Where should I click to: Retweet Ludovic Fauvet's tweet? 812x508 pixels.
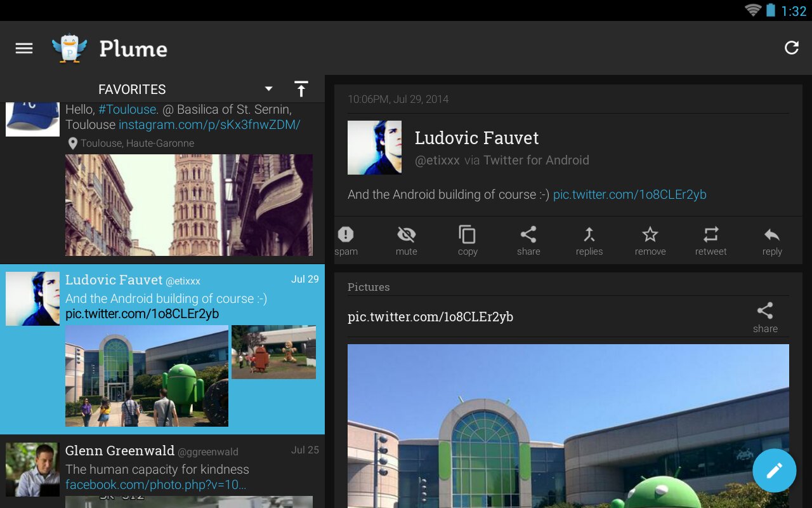[710, 241]
